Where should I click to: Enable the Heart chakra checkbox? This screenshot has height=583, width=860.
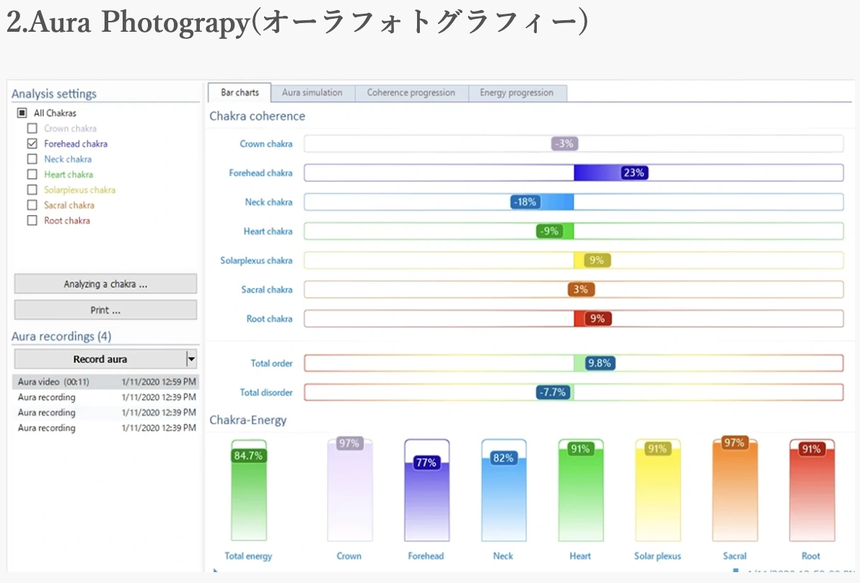click(33, 174)
